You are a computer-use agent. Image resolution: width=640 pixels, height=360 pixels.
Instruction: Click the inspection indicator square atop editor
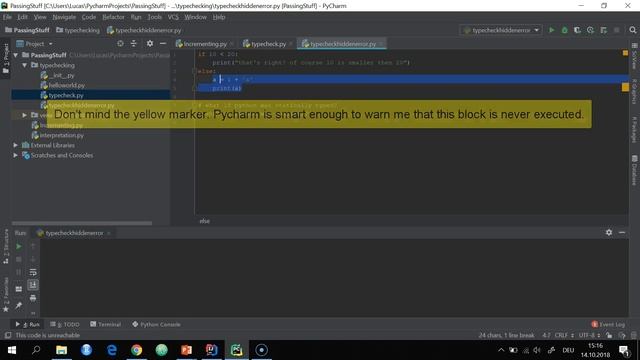[x=625, y=53]
